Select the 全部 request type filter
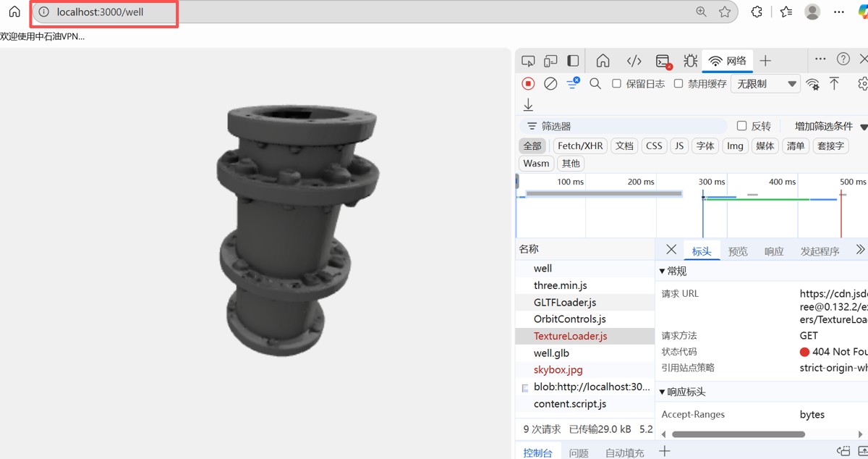Screen dimensions: 868x459 point(532,146)
